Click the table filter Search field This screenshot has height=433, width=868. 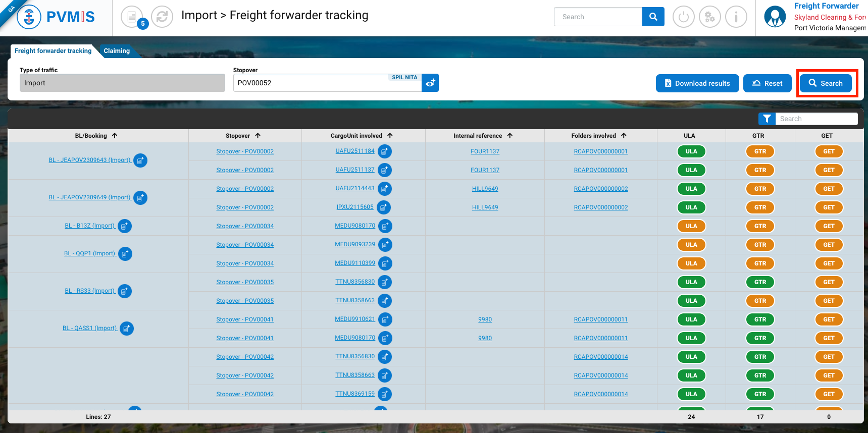click(816, 119)
